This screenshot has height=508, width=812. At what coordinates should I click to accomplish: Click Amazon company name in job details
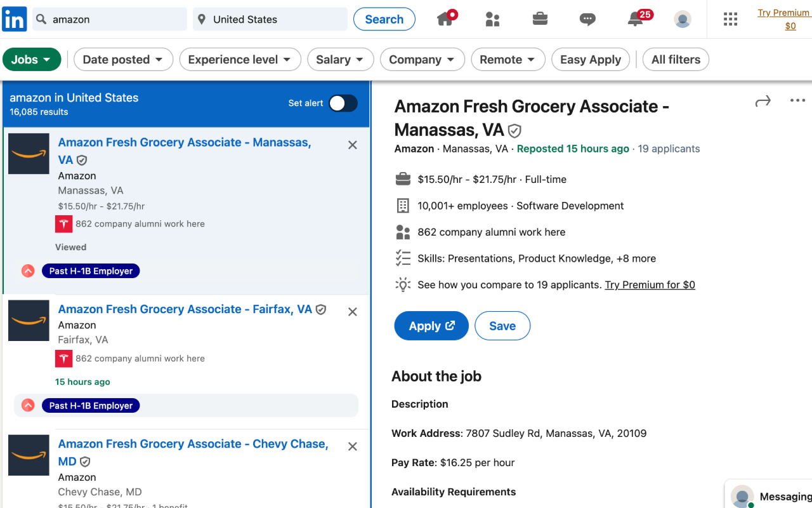[414, 149]
